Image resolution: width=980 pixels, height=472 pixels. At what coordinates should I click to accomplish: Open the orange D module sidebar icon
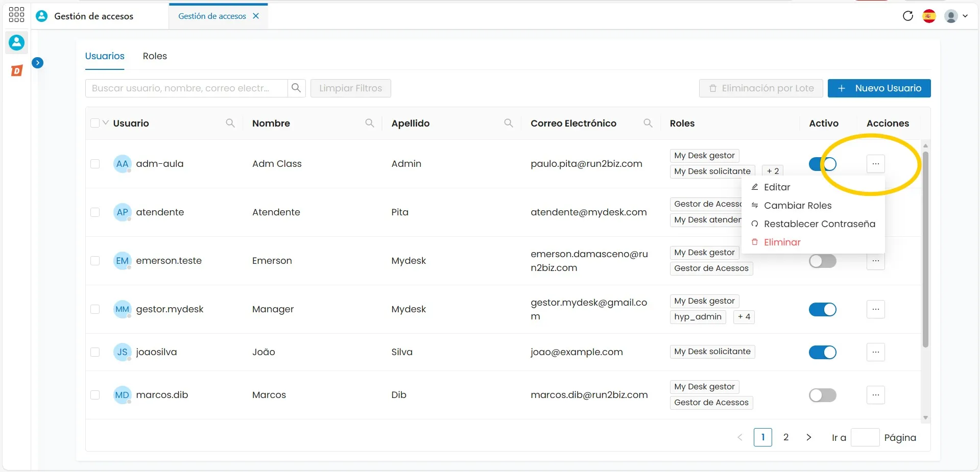17,70
